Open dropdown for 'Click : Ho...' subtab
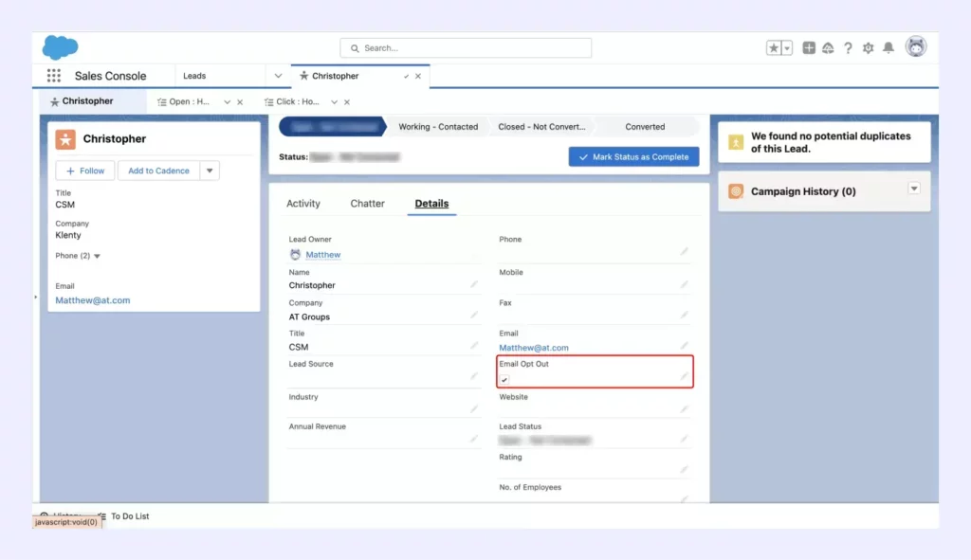 (x=335, y=102)
